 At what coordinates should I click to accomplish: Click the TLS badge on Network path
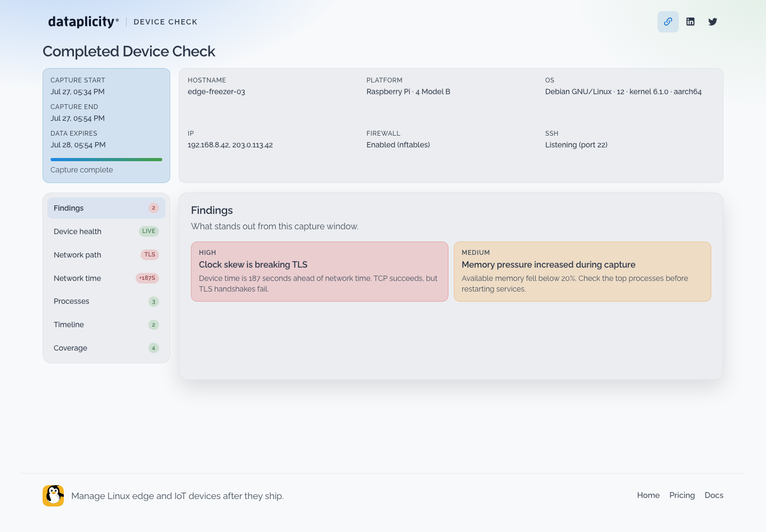(x=150, y=255)
